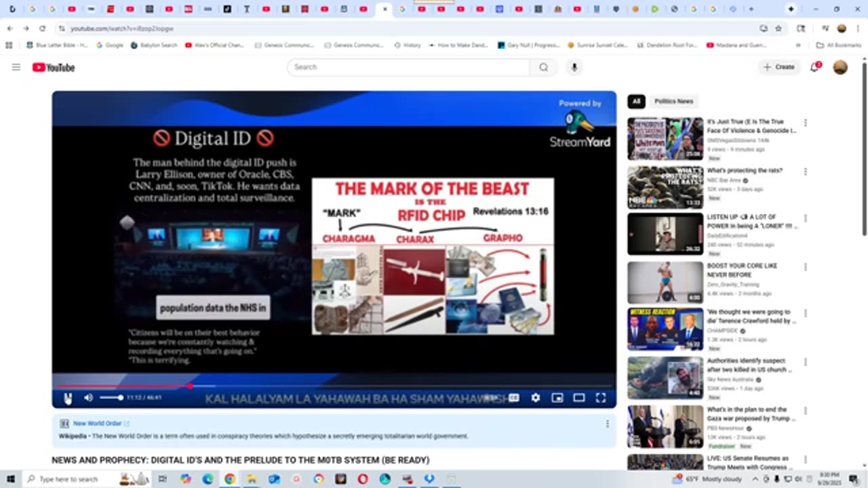
Task: Enter fullscreen video mode
Action: click(x=601, y=398)
